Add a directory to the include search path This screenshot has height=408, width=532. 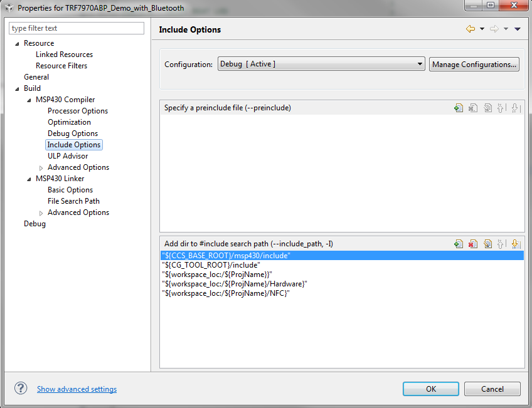459,244
